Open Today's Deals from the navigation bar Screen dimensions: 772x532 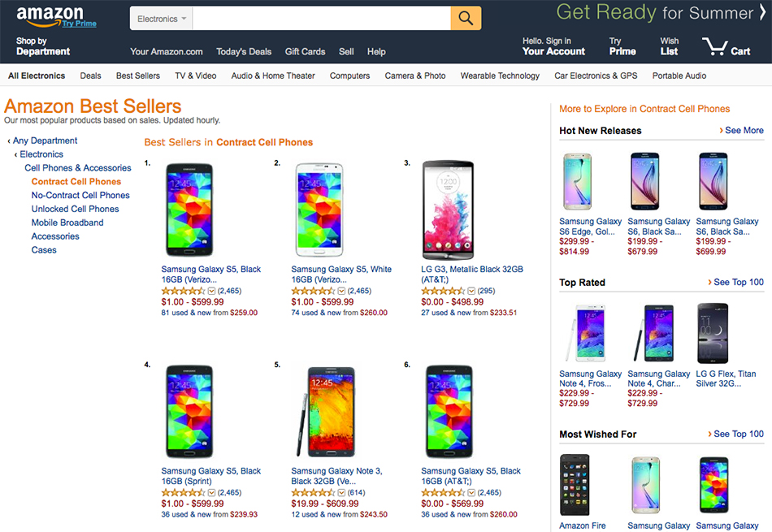244,51
